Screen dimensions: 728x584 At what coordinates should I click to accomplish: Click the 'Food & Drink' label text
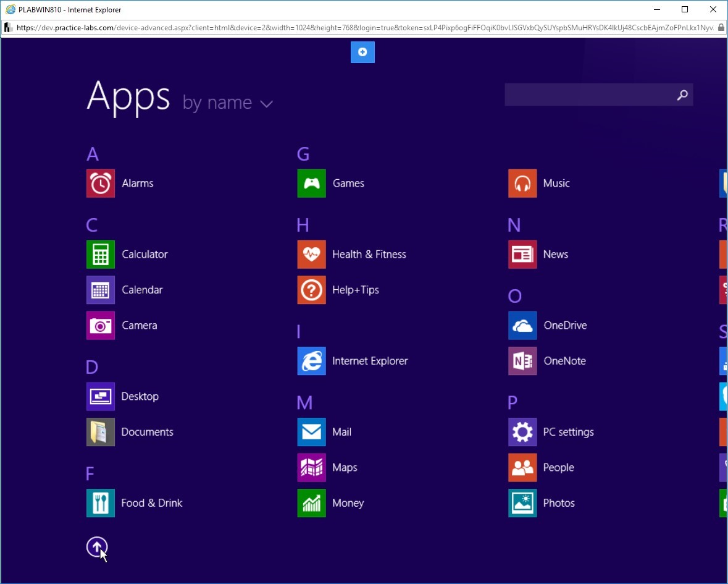click(x=152, y=503)
